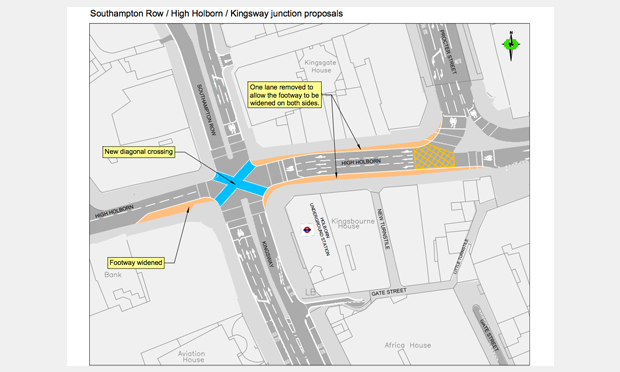Click the Gate Street horizontal label
The width and height of the screenshot is (620, 372).
tap(388, 292)
